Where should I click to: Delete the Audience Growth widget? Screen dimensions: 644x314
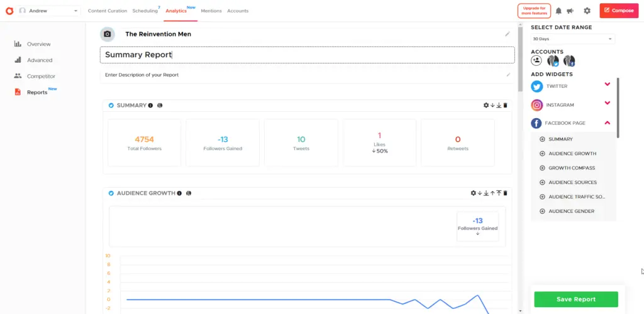tap(505, 193)
